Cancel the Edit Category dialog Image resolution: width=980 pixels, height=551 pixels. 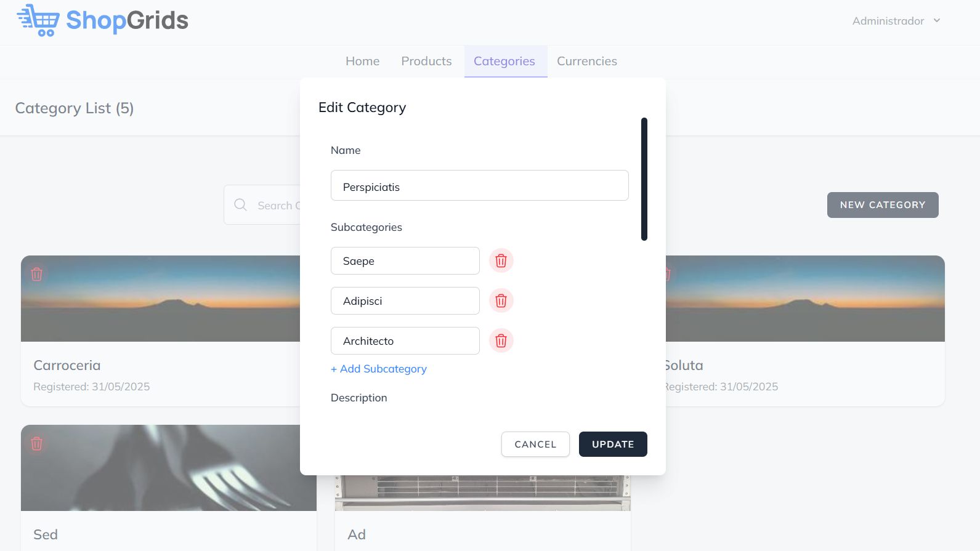535,444
